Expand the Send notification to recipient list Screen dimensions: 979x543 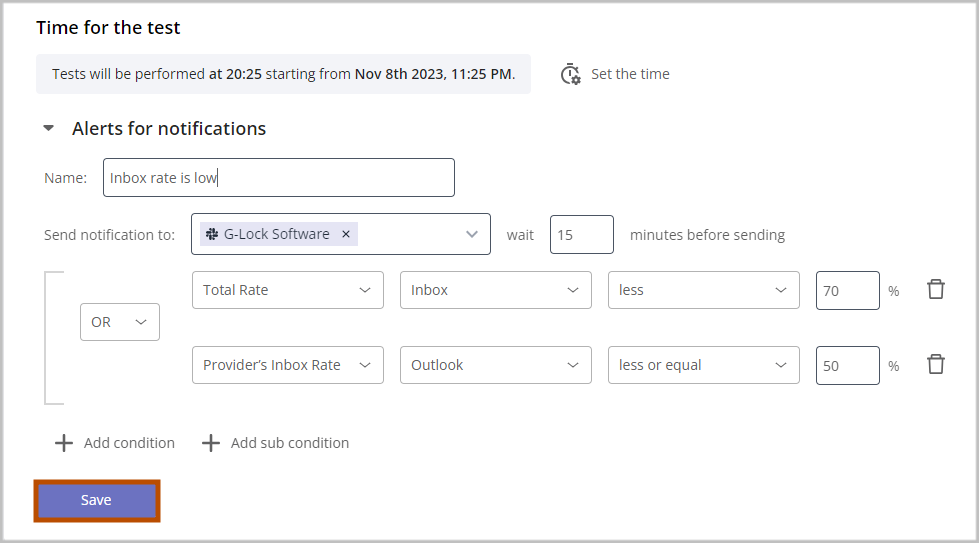[472, 234]
